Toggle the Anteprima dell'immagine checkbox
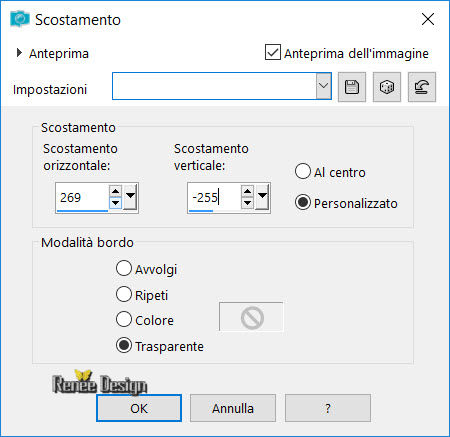The image size is (450, 437). click(x=273, y=53)
